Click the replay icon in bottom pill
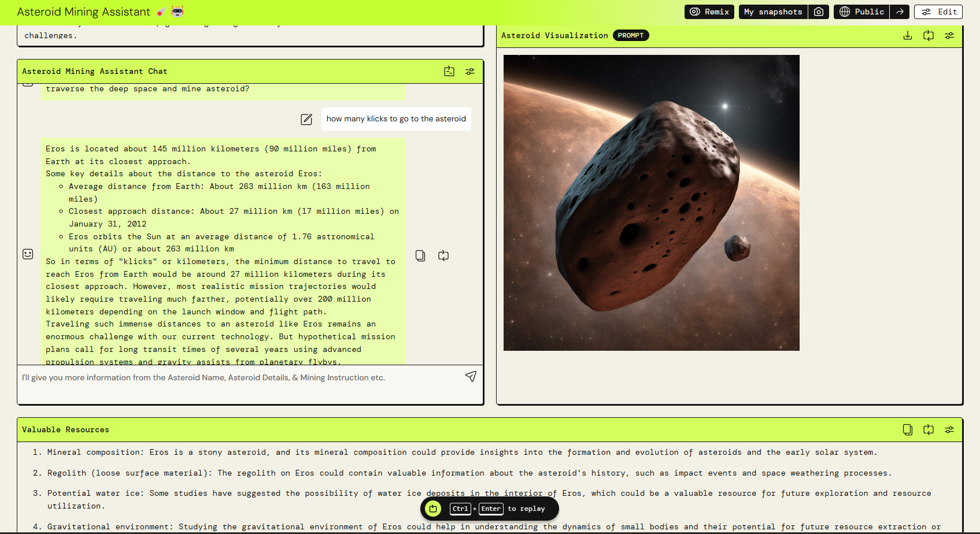The width and height of the screenshot is (980, 534). tap(433, 509)
